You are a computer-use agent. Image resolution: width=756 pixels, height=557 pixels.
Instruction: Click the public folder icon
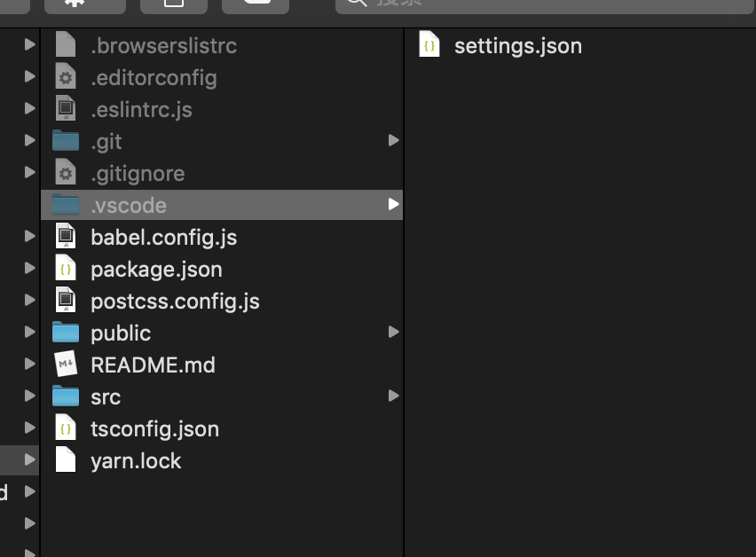tap(66, 333)
